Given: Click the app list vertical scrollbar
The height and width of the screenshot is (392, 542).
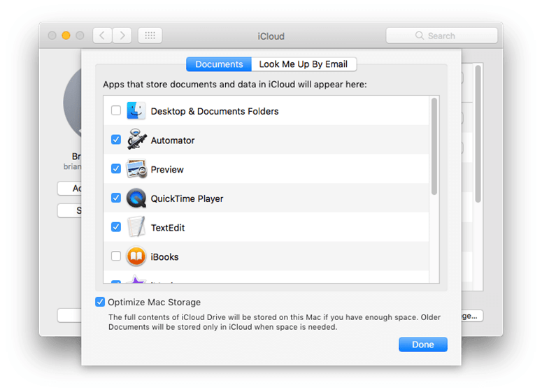Looking at the screenshot, I should [x=434, y=147].
